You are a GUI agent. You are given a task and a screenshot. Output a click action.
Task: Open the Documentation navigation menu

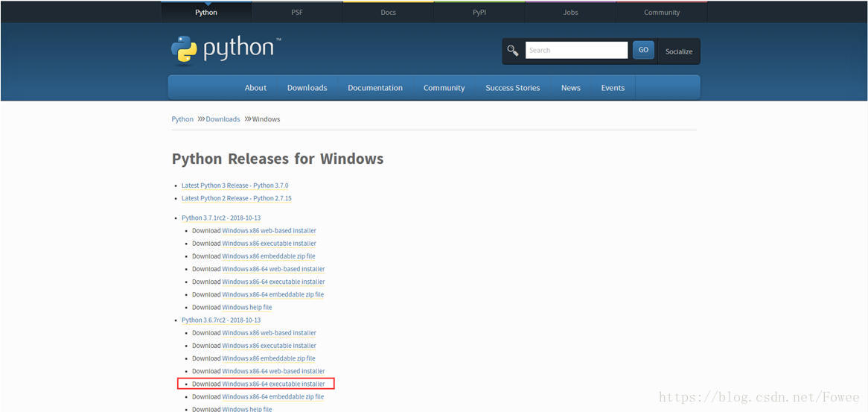click(375, 87)
